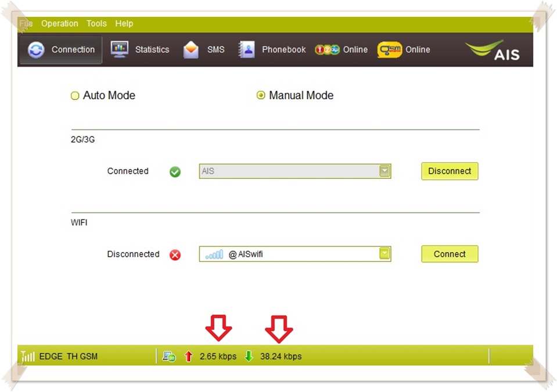Image resolution: width=557 pixels, height=392 pixels.
Task: Click the EDGE TH GSM network status text
Action: [x=68, y=356]
